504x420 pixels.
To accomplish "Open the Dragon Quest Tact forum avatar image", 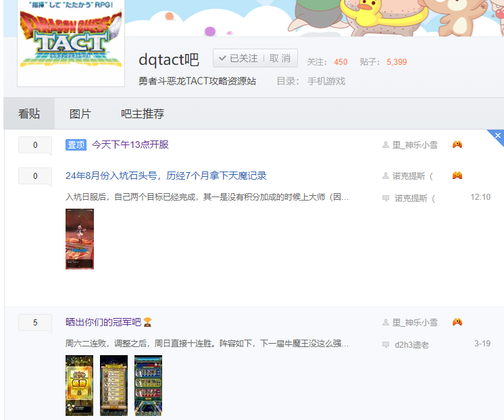I will (x=71, y=43).
